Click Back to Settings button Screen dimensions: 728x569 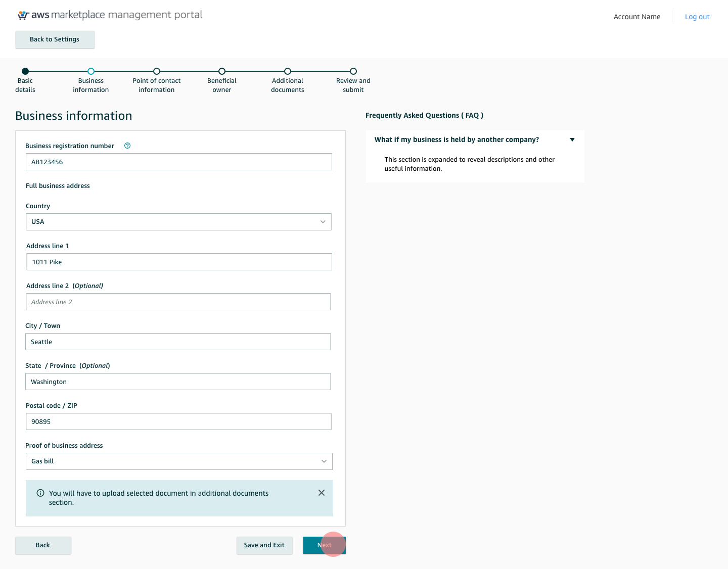coord(55,39)
